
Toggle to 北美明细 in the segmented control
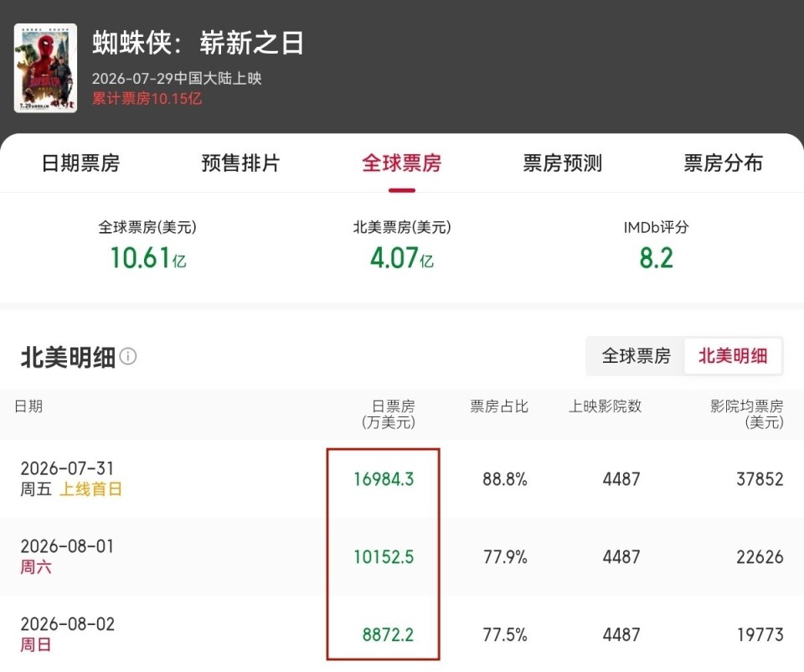pyautogui.click(x=733, y=356)
